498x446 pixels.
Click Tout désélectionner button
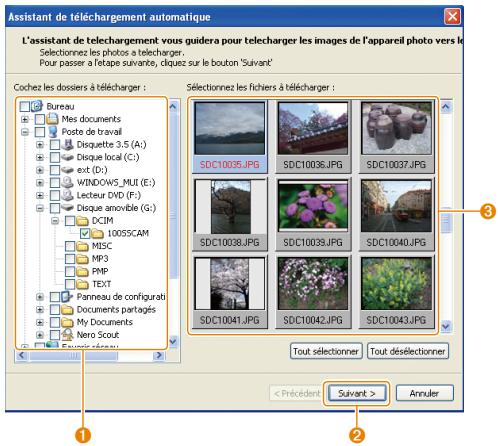pyautogui.click(x=408, y=351)
